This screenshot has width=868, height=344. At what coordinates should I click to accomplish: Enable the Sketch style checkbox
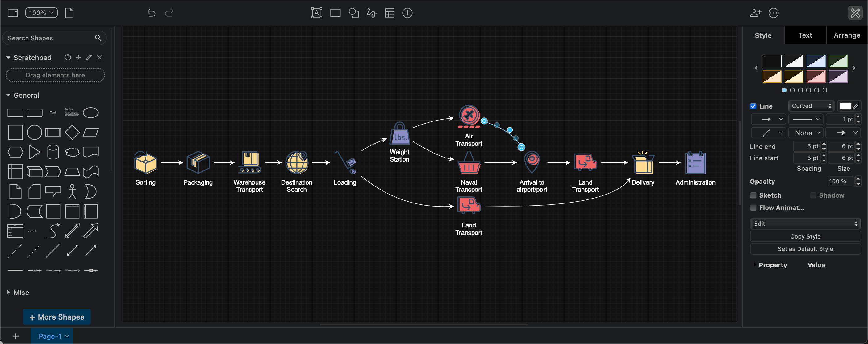[x=753, y=195]
